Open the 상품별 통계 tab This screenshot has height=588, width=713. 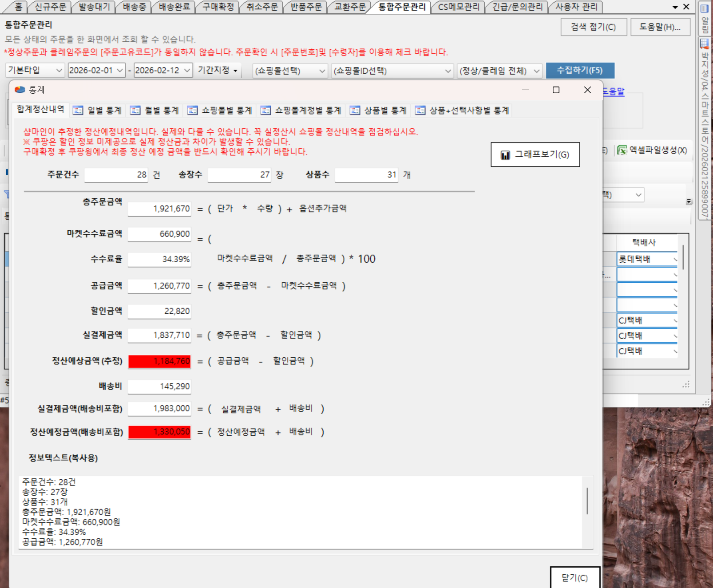[x=379, y=110]
